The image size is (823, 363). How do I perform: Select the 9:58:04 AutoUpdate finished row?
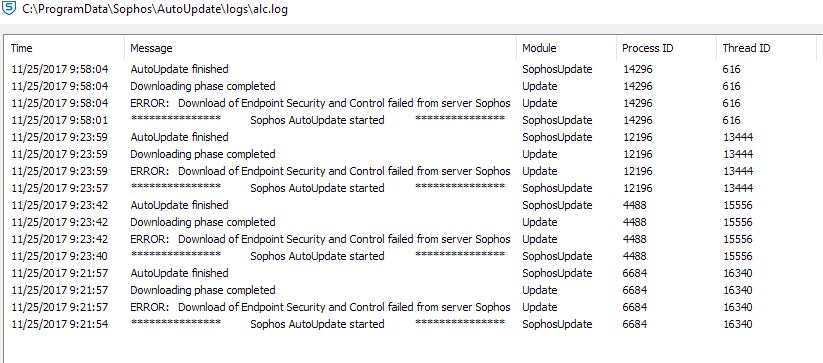[411, 69]
